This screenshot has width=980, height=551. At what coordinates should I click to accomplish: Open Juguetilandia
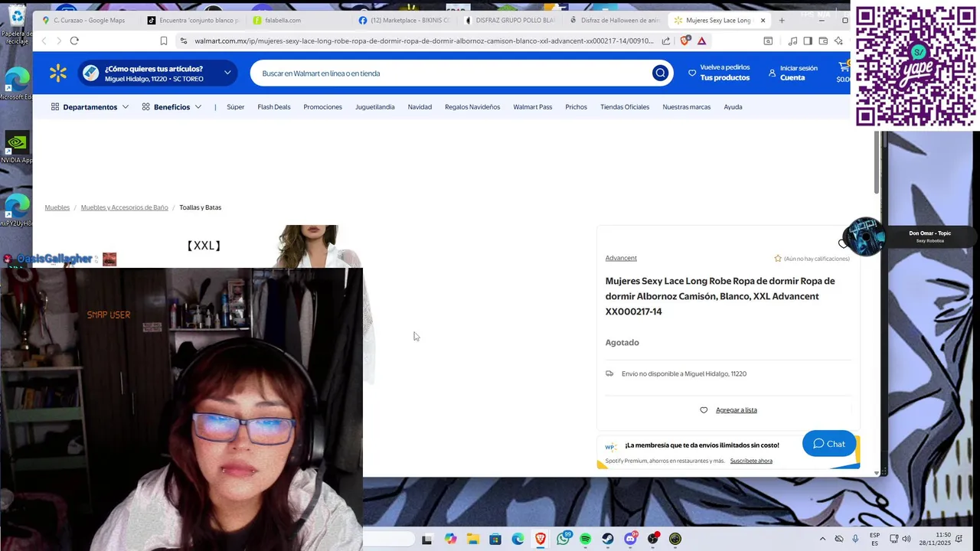point(375,107)
